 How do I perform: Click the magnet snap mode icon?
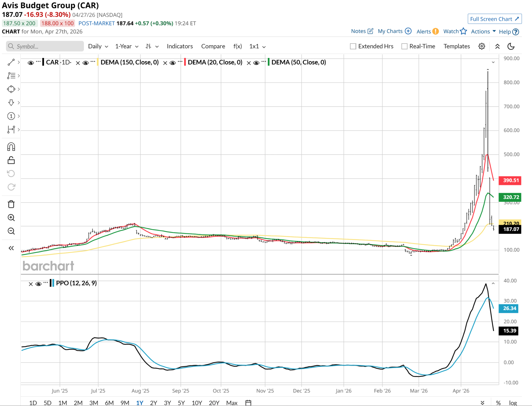click(x=11, y=147)
